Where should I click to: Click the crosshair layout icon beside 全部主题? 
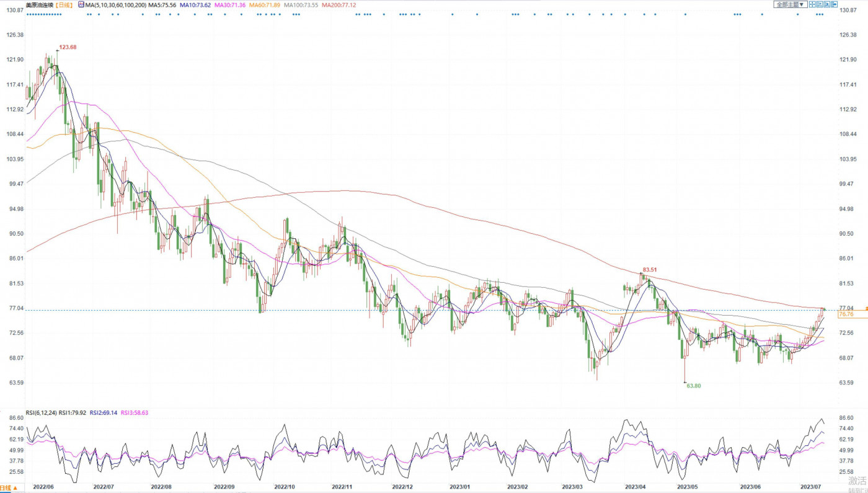(x=812, y=4)
